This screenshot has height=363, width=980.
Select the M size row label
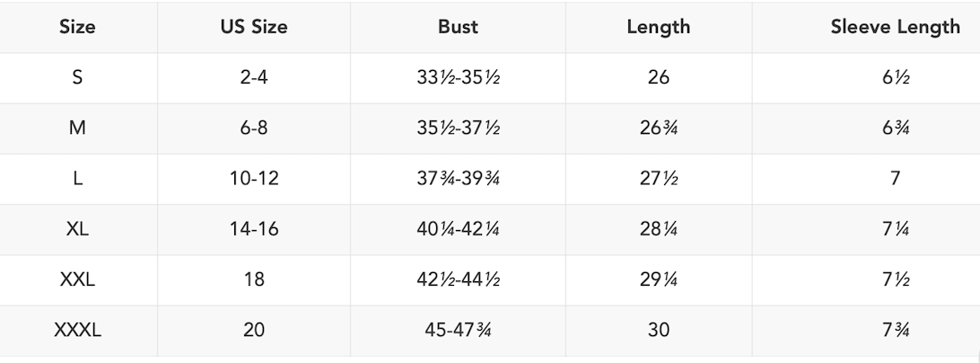[x=77, y=128]
